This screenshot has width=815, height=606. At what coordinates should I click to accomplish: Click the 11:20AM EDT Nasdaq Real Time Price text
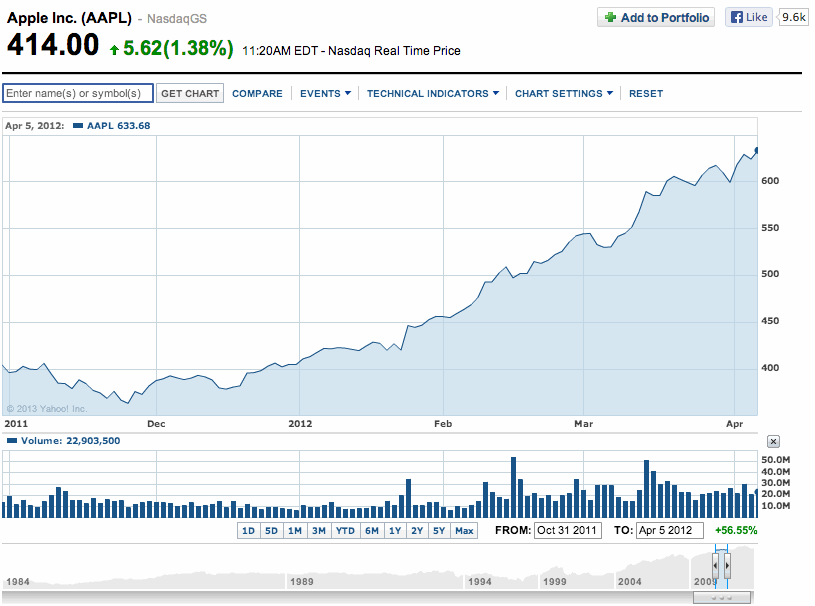pyautogui.click(x=351, y=51)
